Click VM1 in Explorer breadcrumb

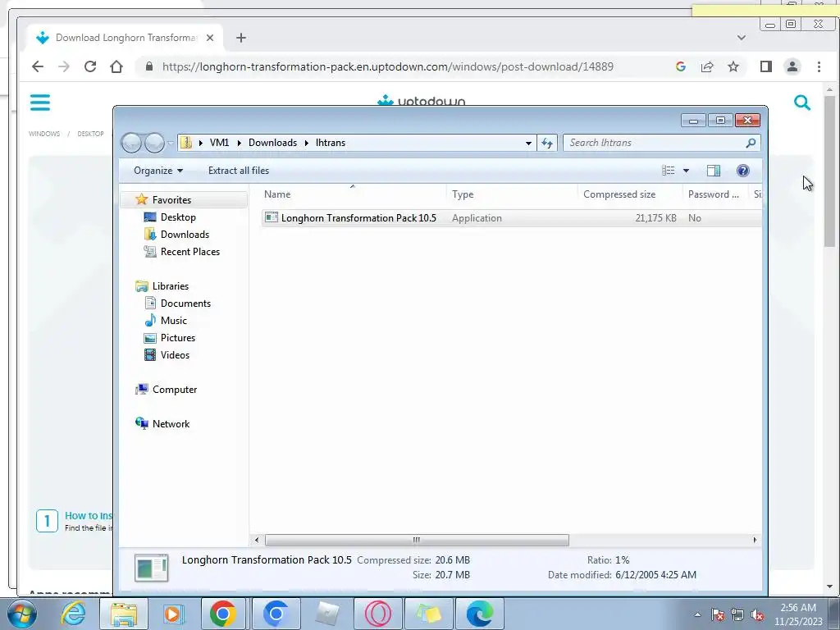pyautogui.click(x=219, y=143)
